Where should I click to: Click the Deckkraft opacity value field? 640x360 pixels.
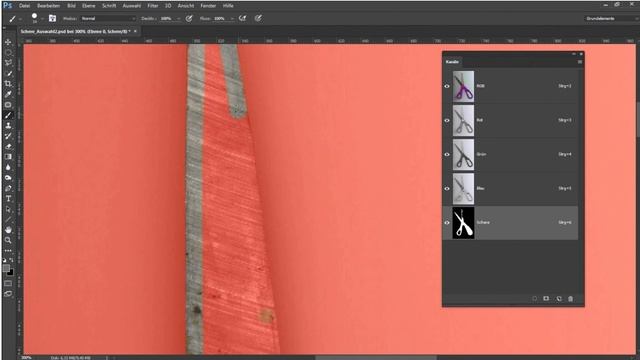[167, 18]
